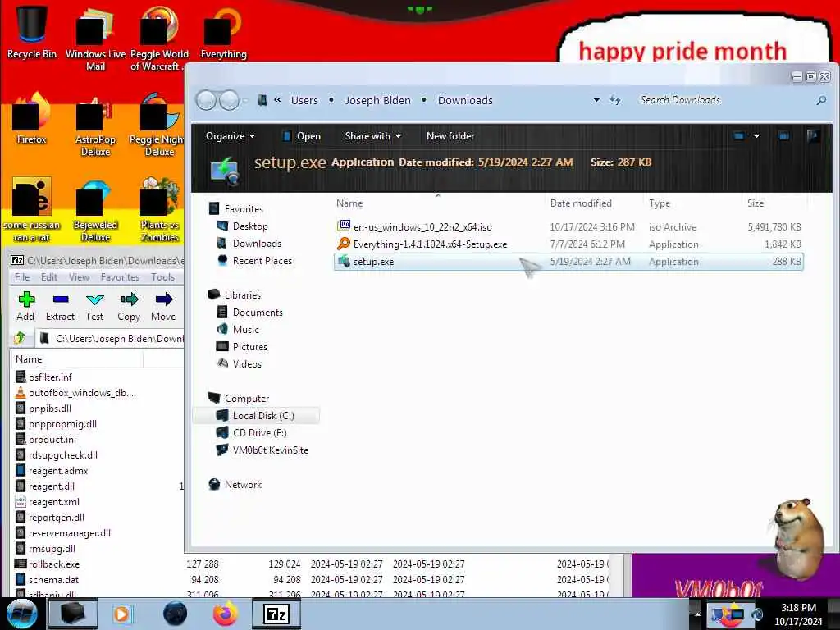Viewport: 840px width, 630px height.
Task: Open 7-Zip Tools menu
Action: (x=163, y=277)
